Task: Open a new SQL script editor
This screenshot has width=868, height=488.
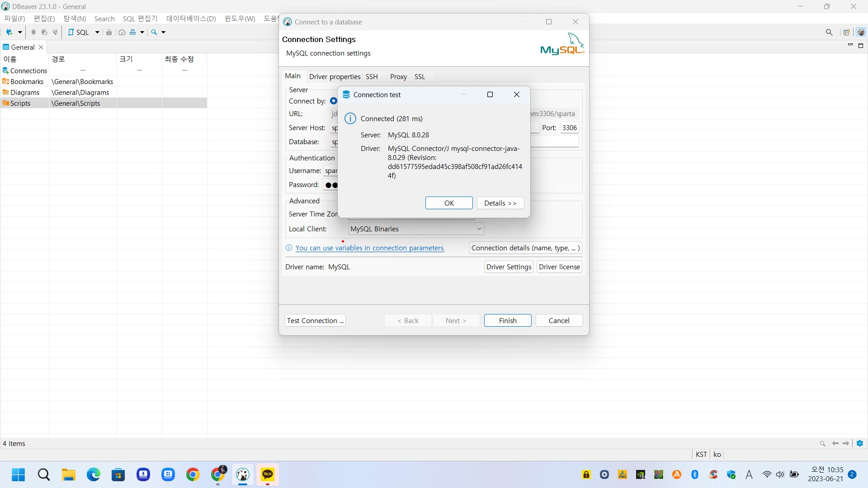Action: coord(79,32)
